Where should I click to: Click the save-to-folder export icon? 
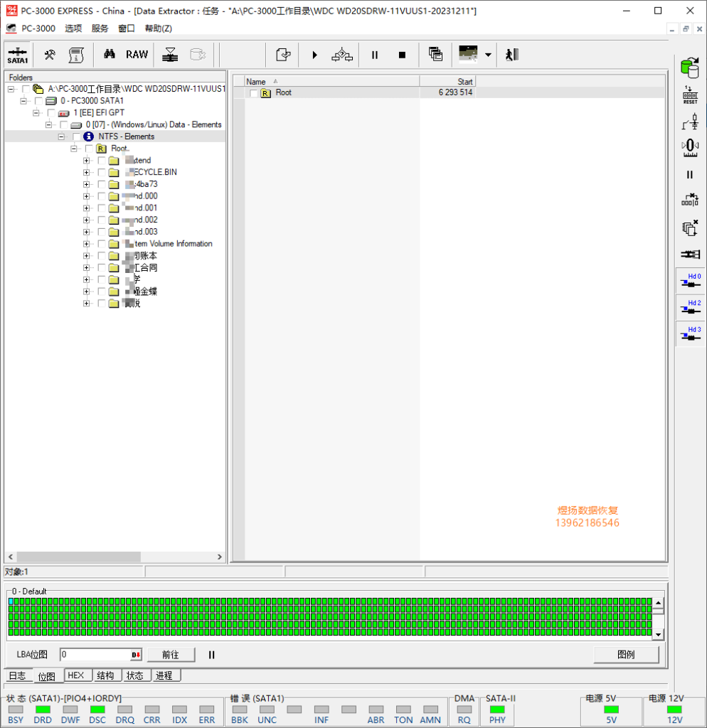coord(283,55)
